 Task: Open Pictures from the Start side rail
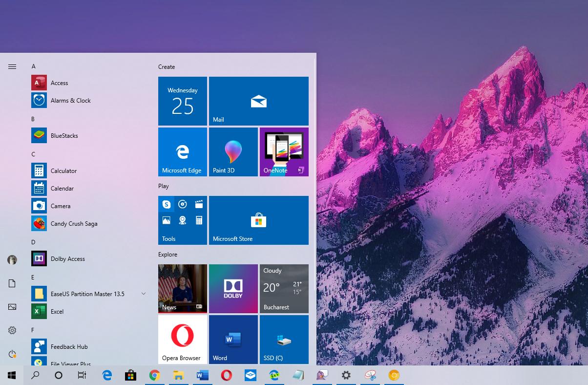(x=12, y=307)
